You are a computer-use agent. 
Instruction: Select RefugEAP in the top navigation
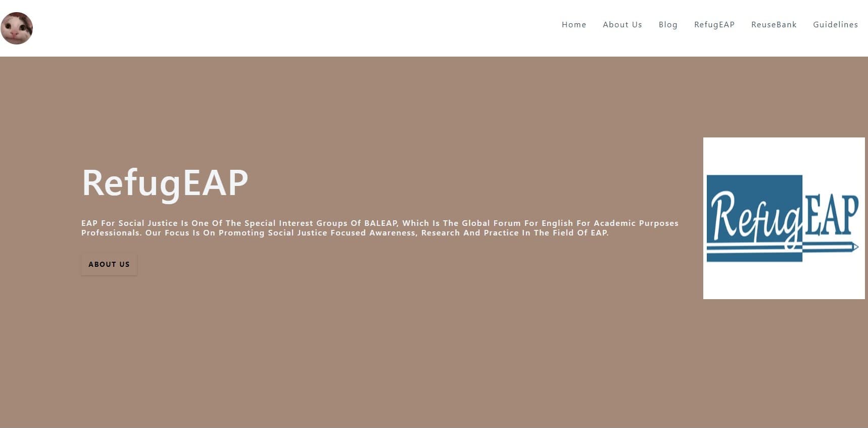tap(714, 25)
